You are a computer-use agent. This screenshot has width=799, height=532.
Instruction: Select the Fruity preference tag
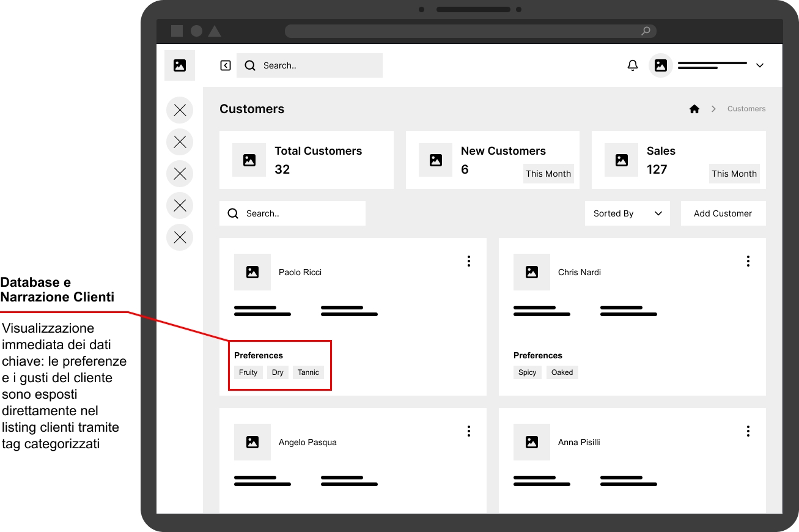(x=248, y=372)
